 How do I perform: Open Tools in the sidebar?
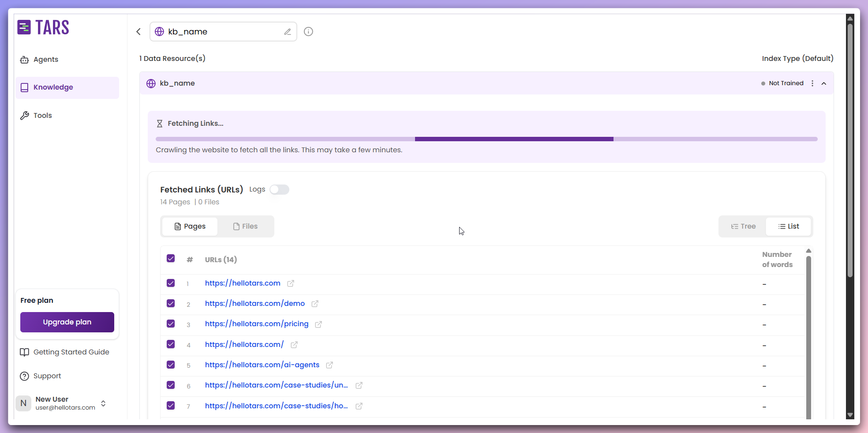point(67,116)
